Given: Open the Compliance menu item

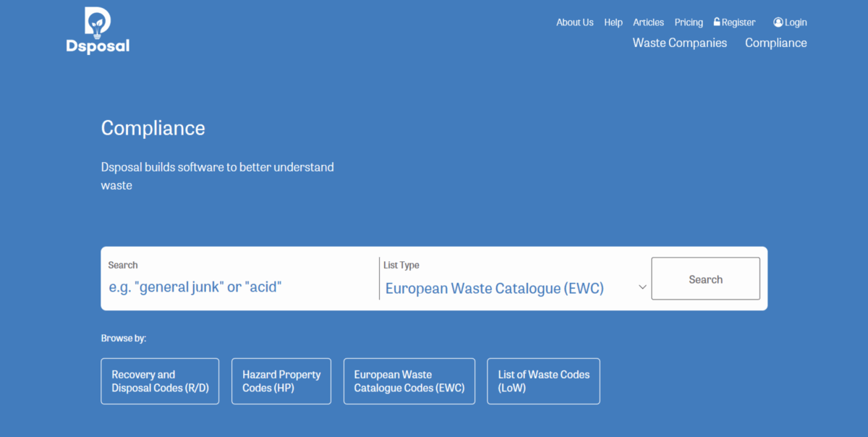Looking at the screenshot, I should pos(775,43).
